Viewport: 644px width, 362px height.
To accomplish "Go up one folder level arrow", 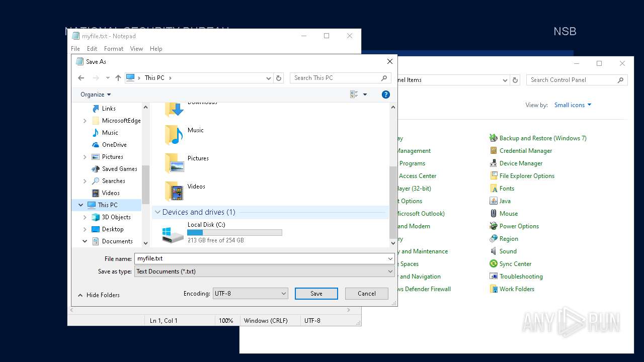I will (118, 78).
